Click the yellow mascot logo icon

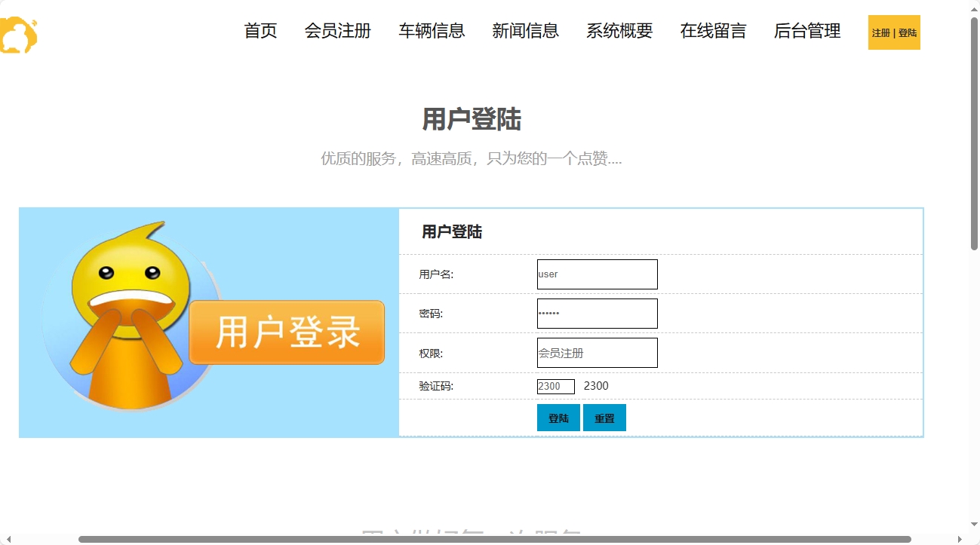(x=19, y=32)
